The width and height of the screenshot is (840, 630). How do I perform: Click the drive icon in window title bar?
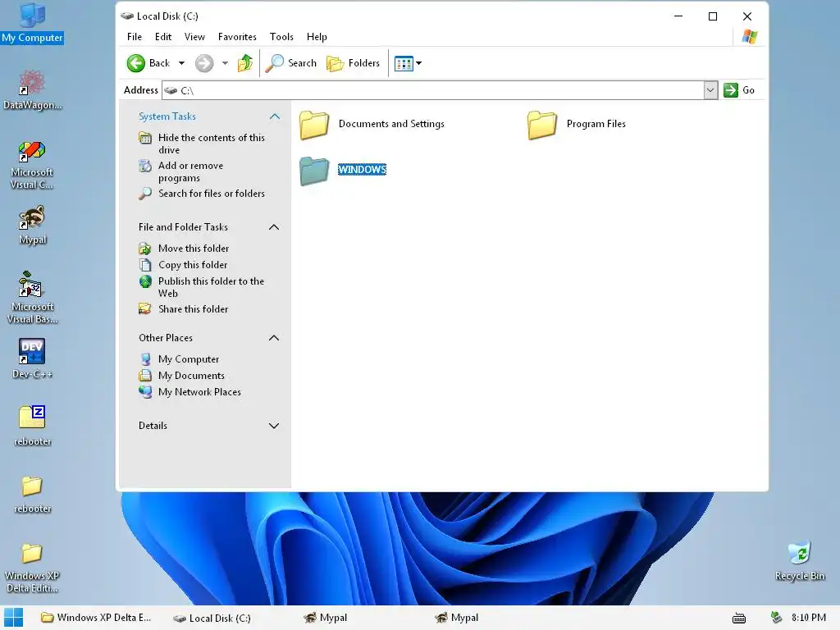(127, 16)
